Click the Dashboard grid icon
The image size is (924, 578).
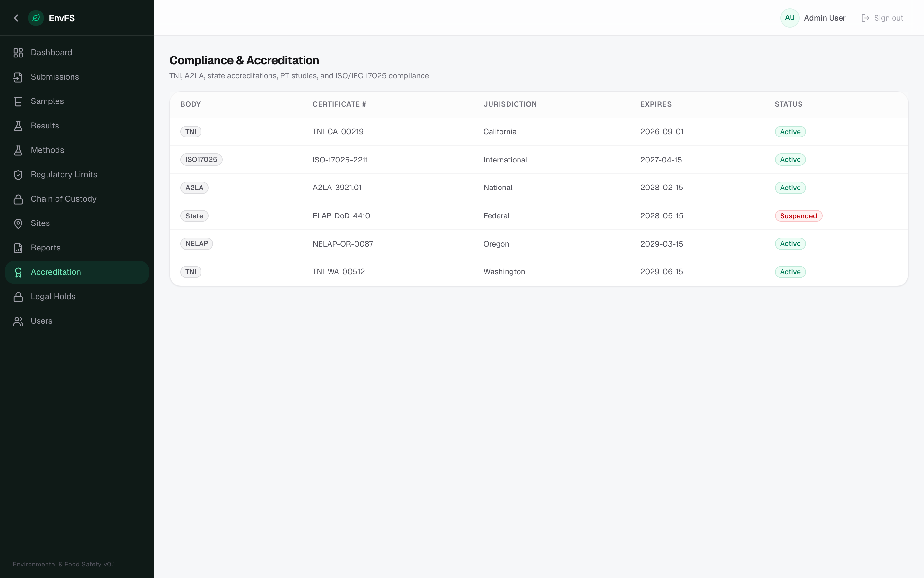click(18, 53)
